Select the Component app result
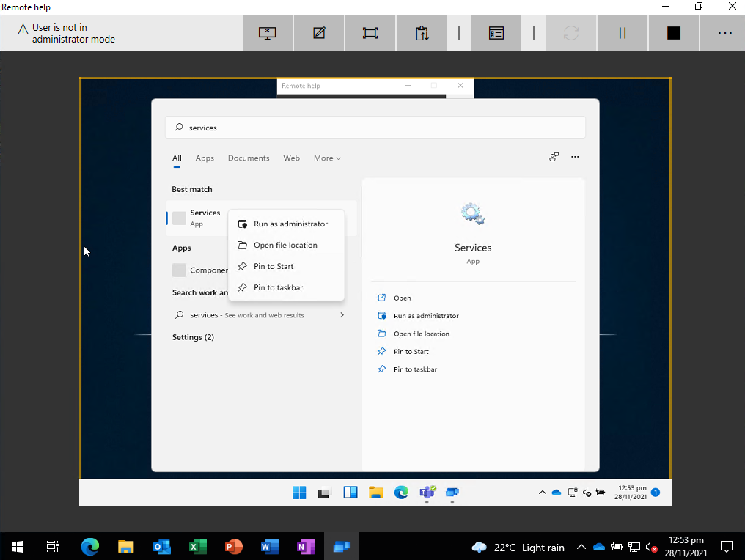This screenshot has height=560, width=745. [199, 270]
